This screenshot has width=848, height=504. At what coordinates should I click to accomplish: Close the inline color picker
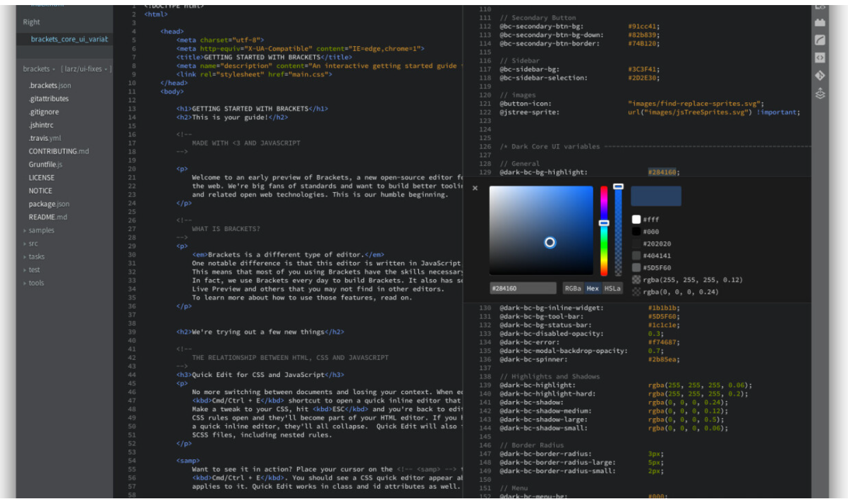tap(475, 188)
